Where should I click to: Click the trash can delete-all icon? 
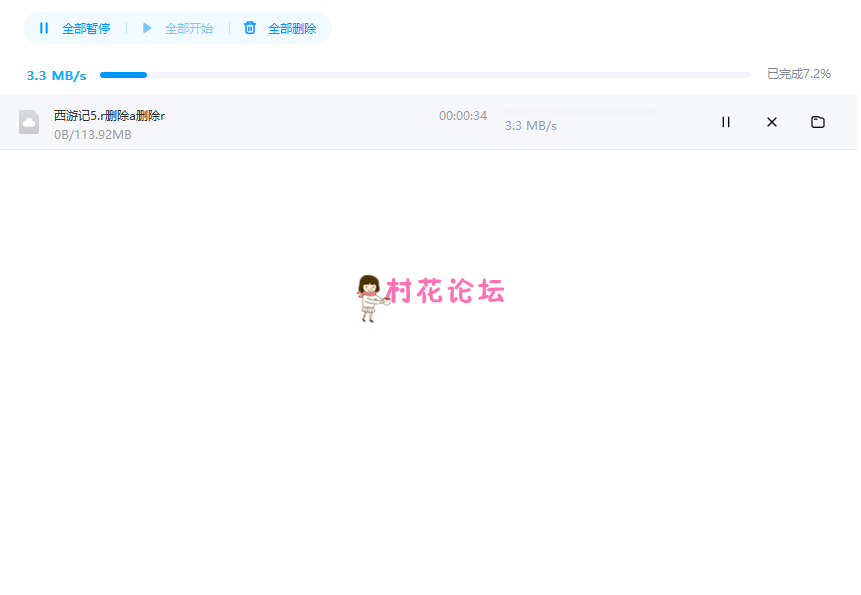pyautogui.click(x=250, y=28)
